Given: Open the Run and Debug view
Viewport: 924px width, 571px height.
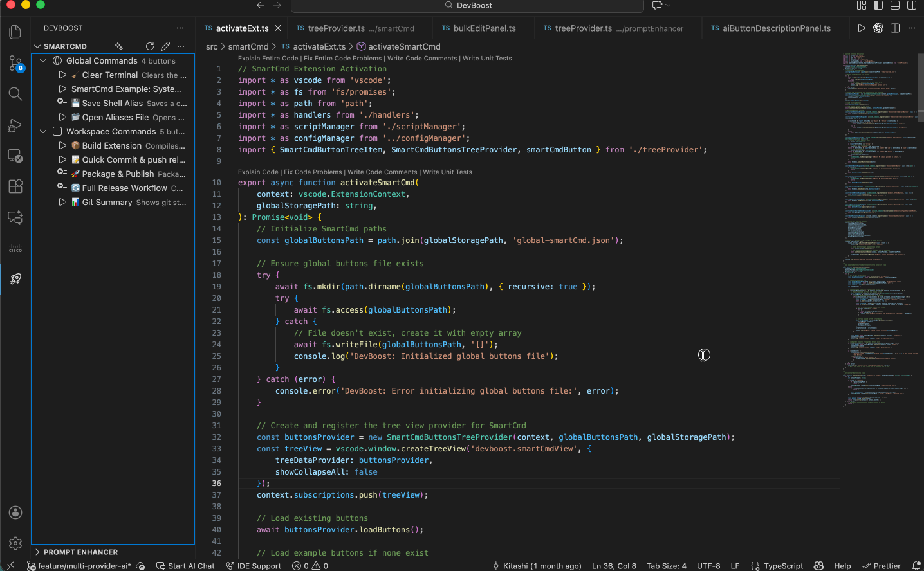Looking at the screenshot, I should (15, 125).
